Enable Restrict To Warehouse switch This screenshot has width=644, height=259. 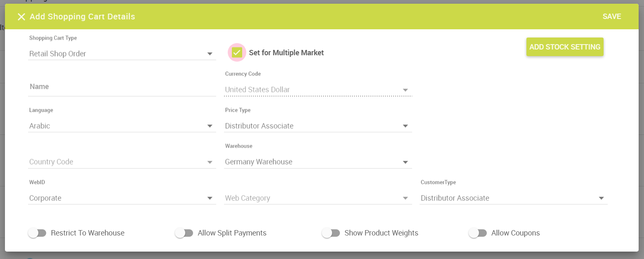coord(37,233)
